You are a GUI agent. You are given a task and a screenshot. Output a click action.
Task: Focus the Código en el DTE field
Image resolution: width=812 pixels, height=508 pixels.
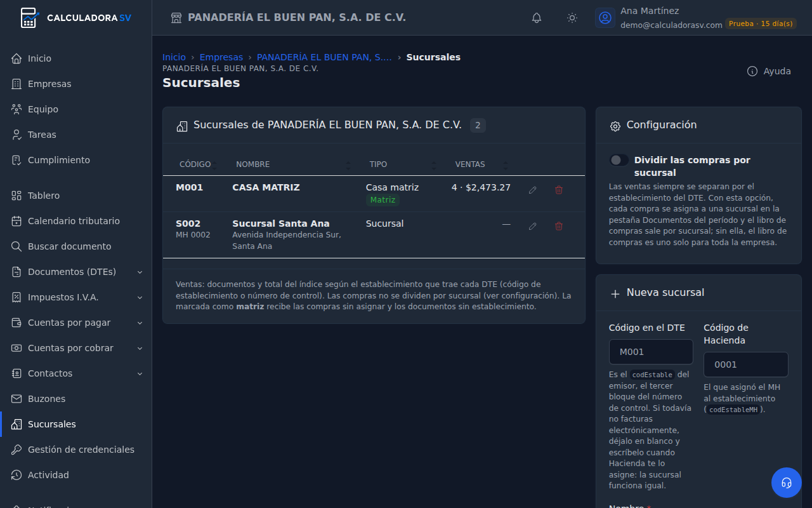click(651, 352)
